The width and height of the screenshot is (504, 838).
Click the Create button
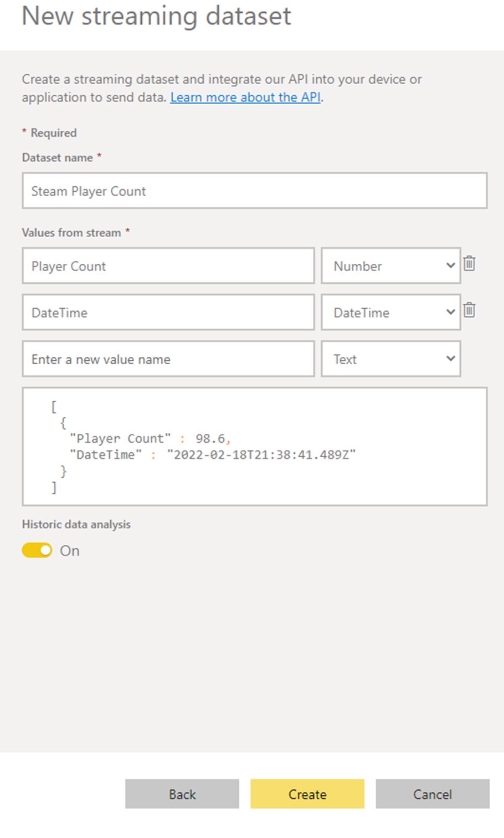(x=307, y=794)
